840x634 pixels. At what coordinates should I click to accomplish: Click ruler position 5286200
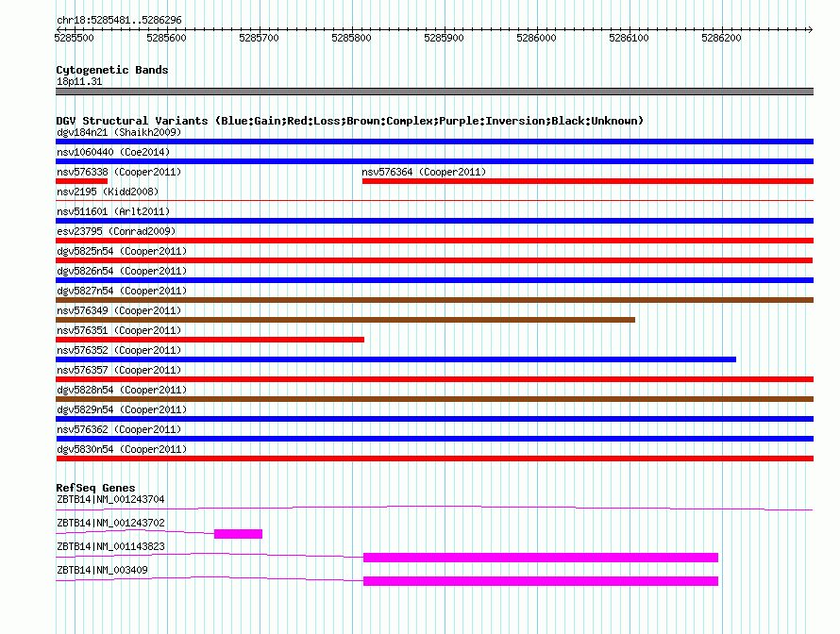(x=722, y=38)
